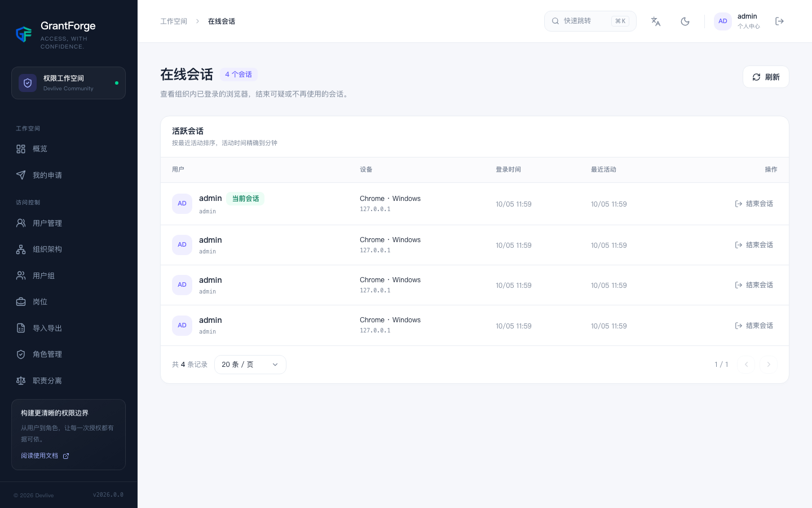Click the 当前会话 tag

245,199
